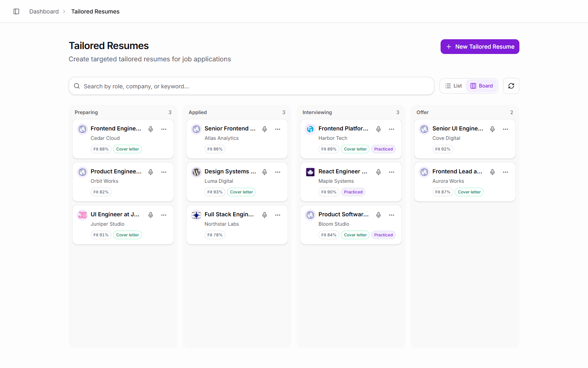Click Fit 93% badge on Luma Digital
Screen dimensions: 588x368
click(215, 192)
